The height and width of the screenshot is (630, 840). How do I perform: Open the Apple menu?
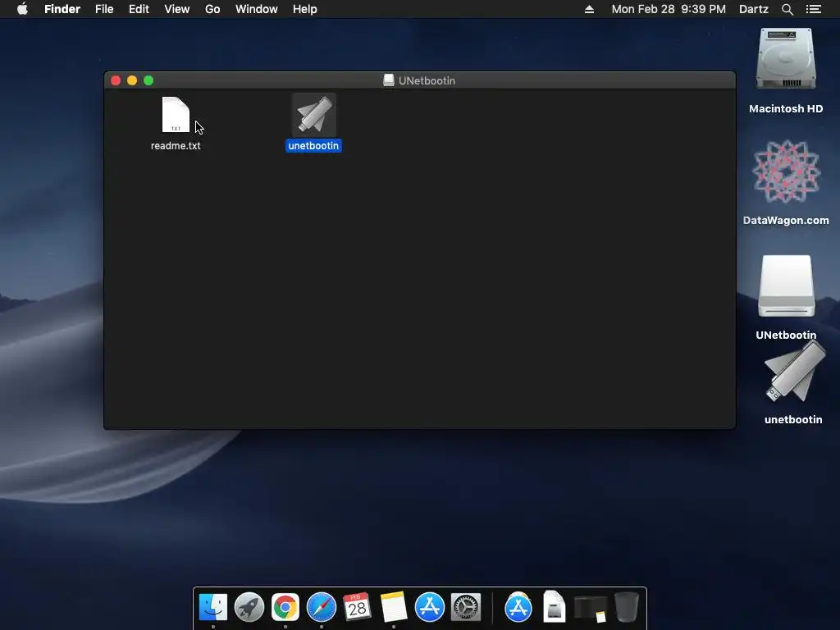tap(22, 9)
